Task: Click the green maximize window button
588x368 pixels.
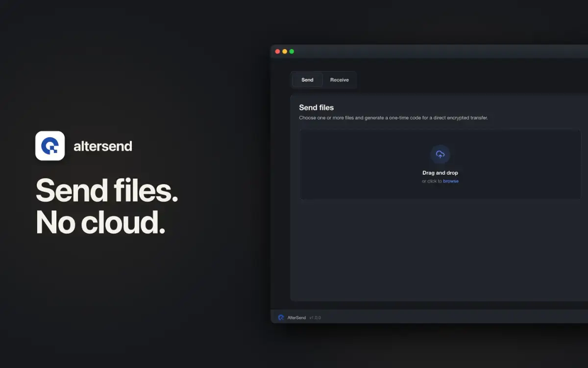Action: pos(292,52)
